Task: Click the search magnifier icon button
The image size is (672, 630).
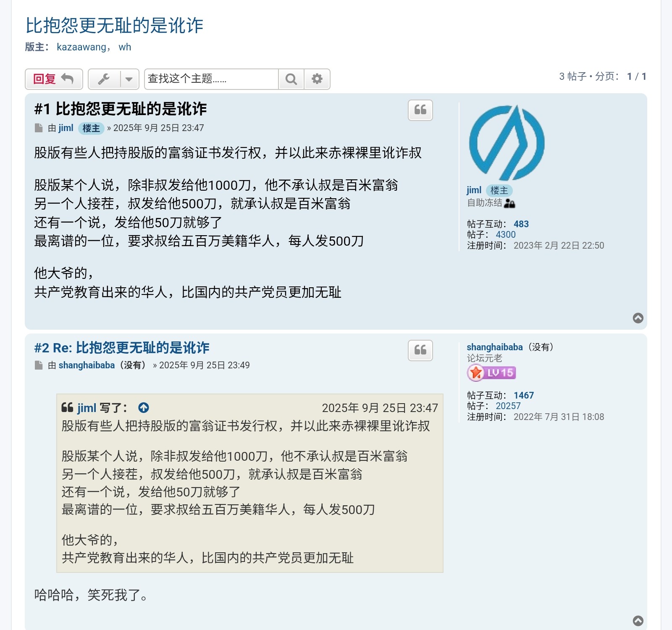Action: (x=291, y=79)
